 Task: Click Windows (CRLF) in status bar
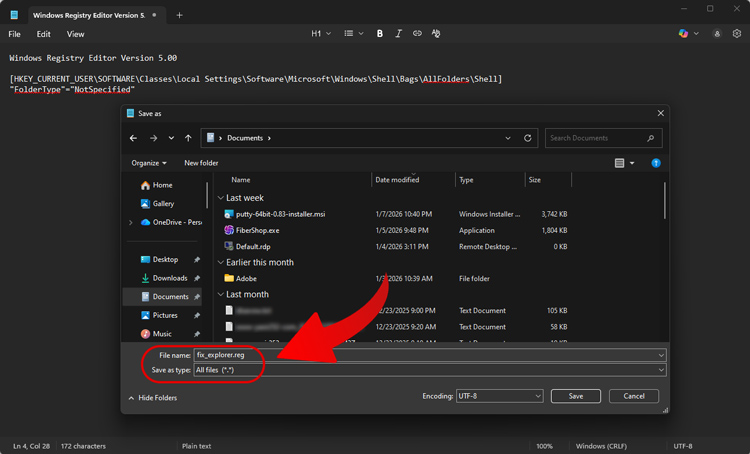(601, 446)
